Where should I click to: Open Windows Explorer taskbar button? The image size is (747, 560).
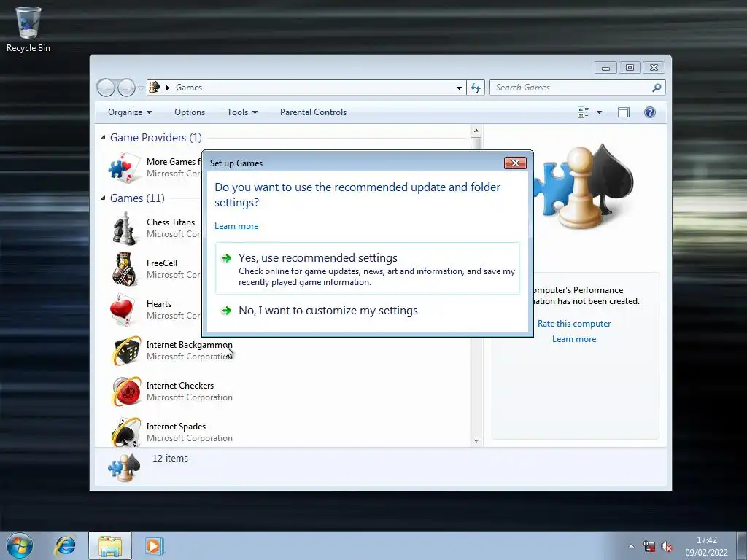110,545
